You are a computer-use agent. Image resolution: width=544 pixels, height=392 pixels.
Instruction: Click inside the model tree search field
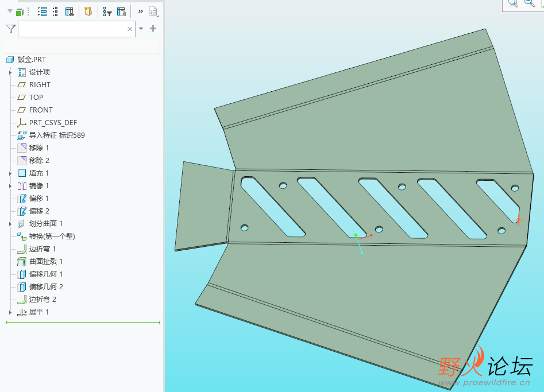pyautogui.click(x=72, y=29)
